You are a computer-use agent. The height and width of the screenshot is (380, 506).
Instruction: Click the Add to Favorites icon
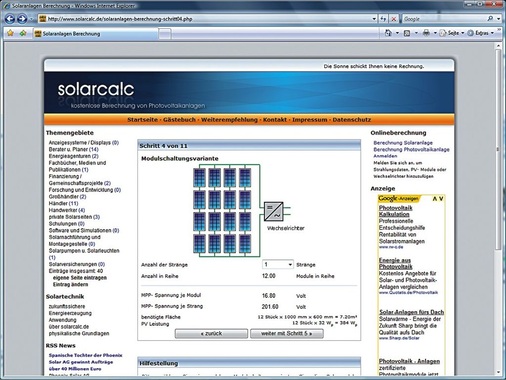(x=23, y=33)
